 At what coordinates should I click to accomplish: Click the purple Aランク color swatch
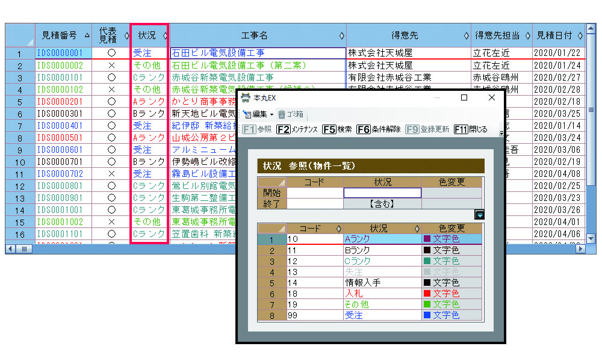point(427,239)
